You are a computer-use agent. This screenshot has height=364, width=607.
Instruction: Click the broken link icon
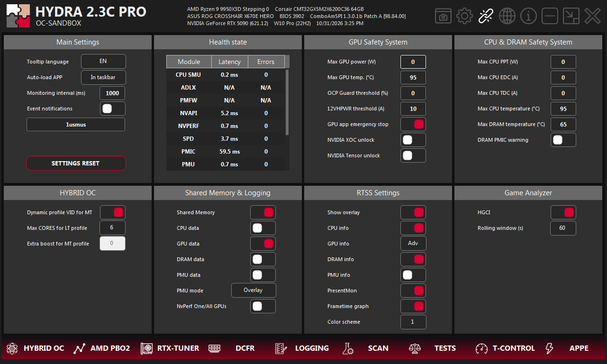click(x=486, y=16)
